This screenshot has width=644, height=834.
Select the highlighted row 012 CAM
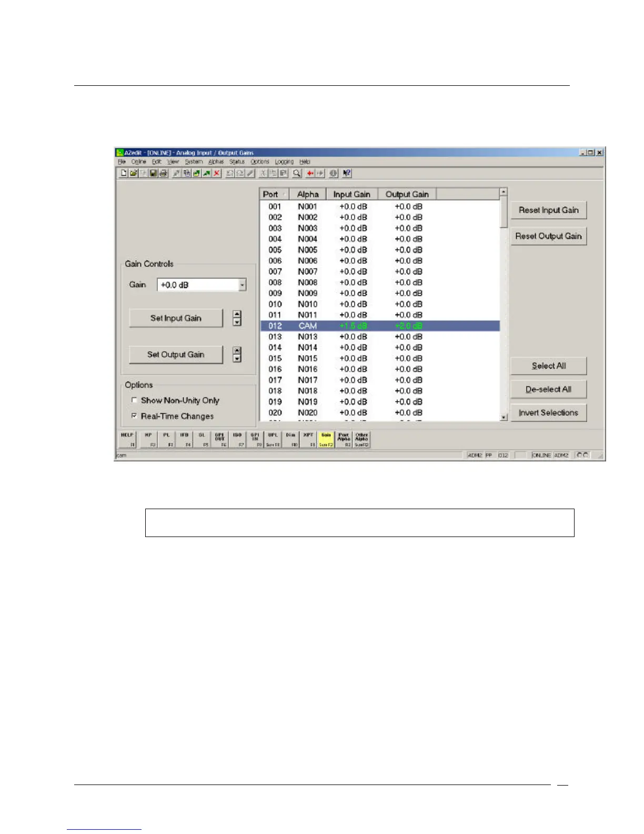380,326
